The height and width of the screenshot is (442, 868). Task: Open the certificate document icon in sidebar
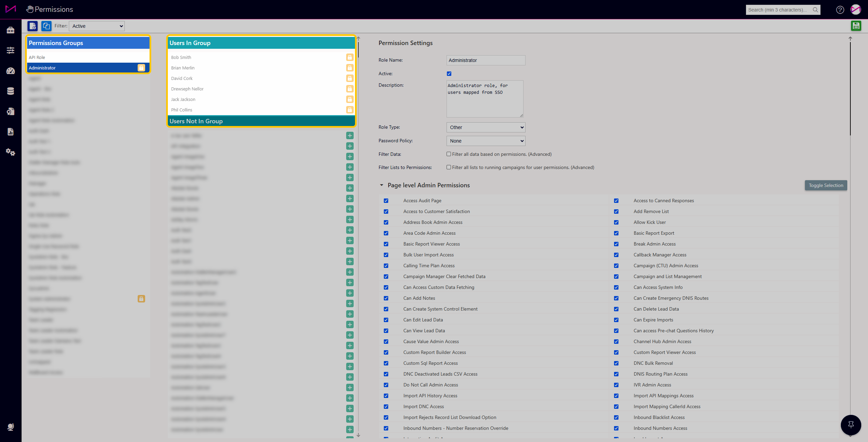coord(11,111)
